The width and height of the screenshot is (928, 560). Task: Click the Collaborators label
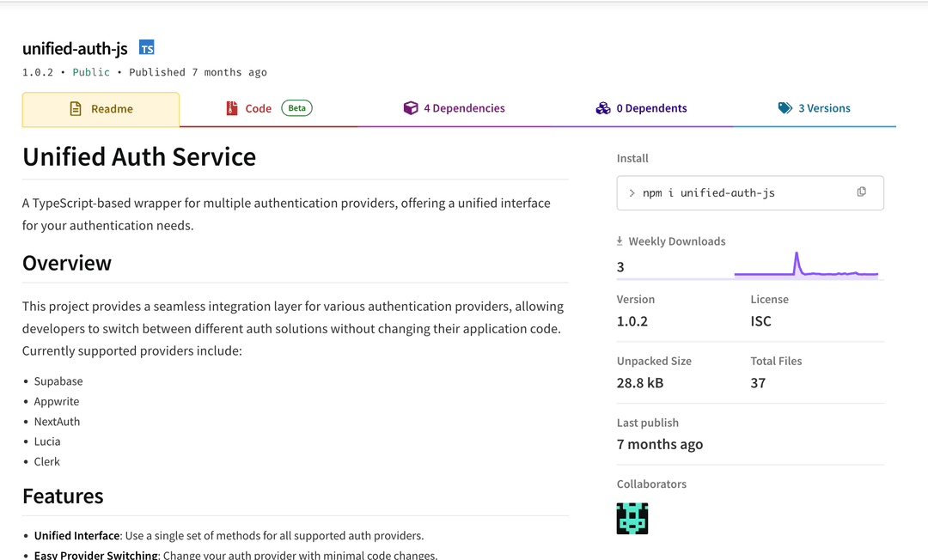tap(651, 484)
